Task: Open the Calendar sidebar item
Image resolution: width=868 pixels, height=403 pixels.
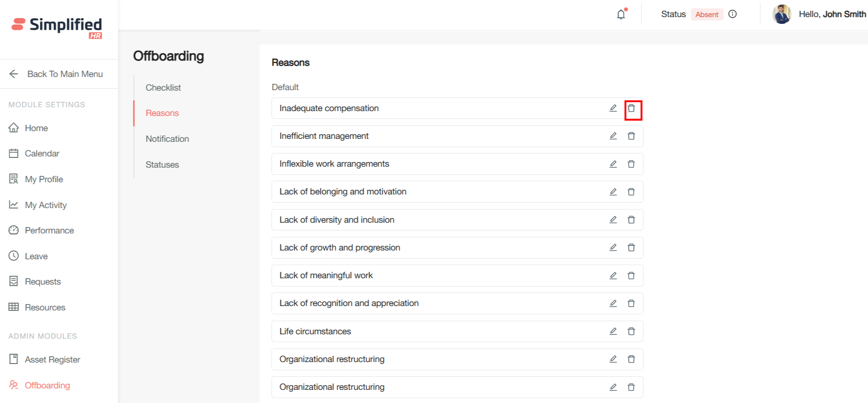Action: tap(42, 154)
